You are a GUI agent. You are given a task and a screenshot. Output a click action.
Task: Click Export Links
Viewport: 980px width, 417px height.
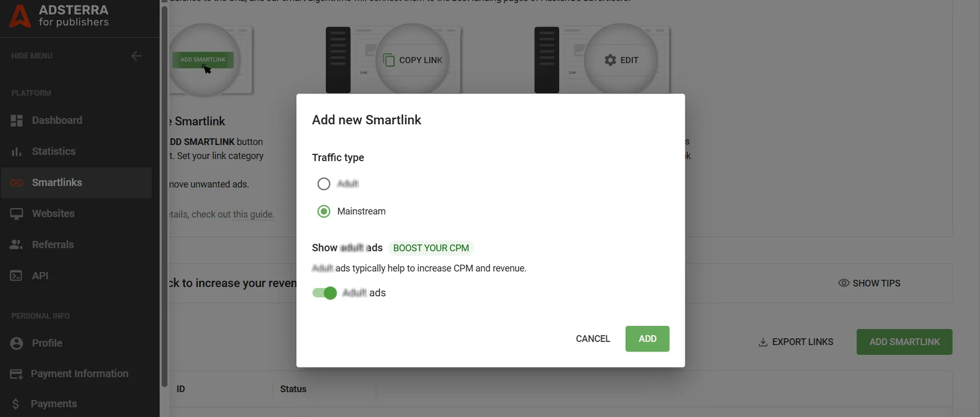point(796,342)
